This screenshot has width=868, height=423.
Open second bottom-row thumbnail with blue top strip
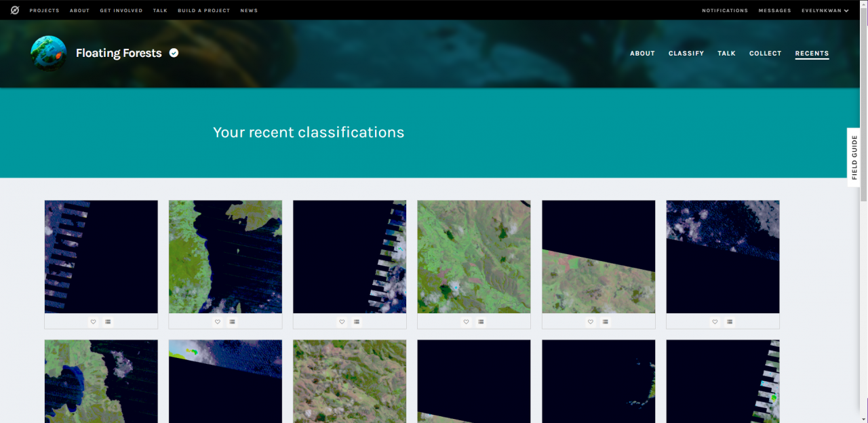225,382
